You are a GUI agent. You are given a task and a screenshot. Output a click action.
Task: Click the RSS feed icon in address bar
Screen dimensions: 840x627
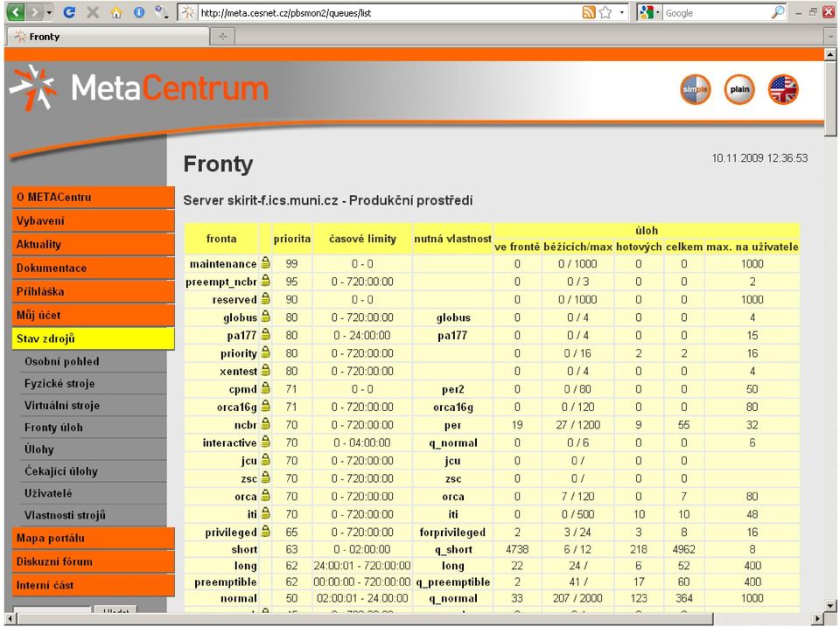589,12
